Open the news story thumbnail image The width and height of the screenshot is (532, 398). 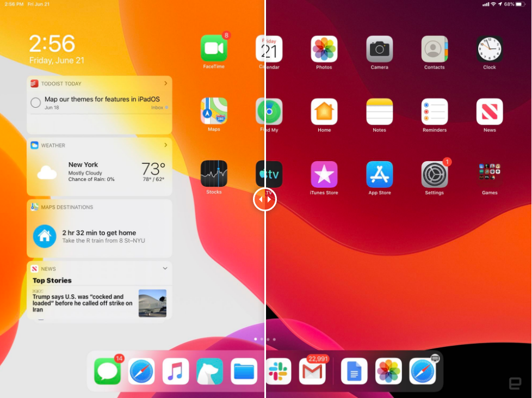[x=152, y=303]
